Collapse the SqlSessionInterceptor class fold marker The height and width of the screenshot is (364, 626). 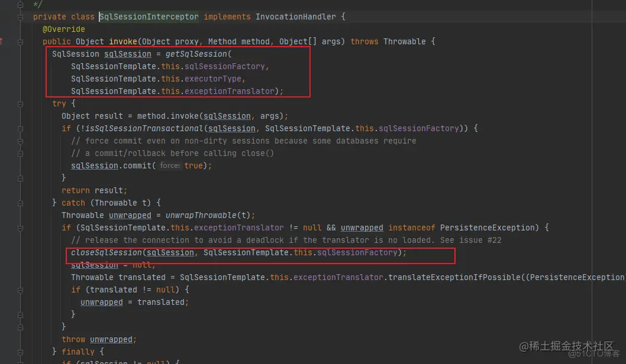pos(20,17)
